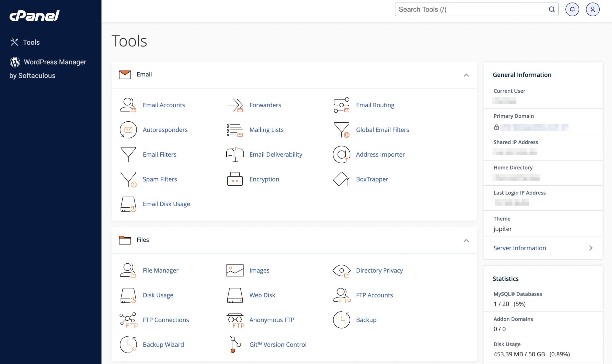Collapse the Email section
Image resolution: width=612 pixels, height=364 pixels.
pos(466,75)
